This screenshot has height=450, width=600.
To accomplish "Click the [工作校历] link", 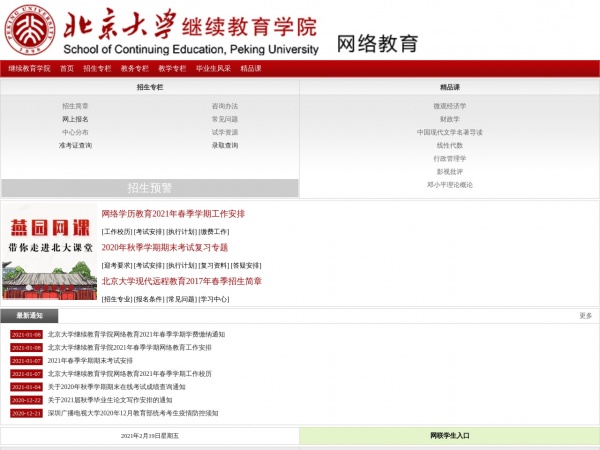I will (117, 232).
